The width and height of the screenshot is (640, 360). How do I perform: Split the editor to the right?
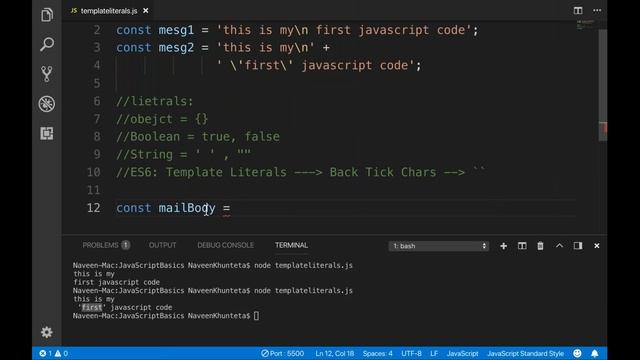[578, 11]
